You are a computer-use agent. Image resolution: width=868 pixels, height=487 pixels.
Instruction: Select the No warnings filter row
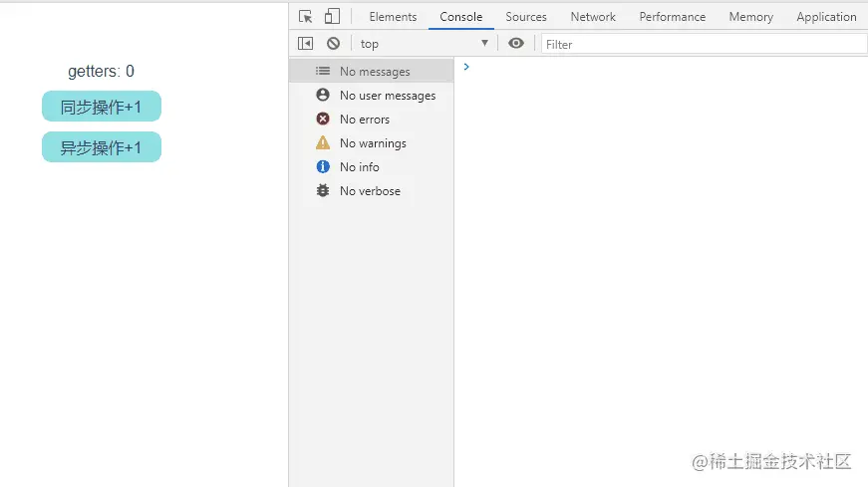tap(372, 142)
